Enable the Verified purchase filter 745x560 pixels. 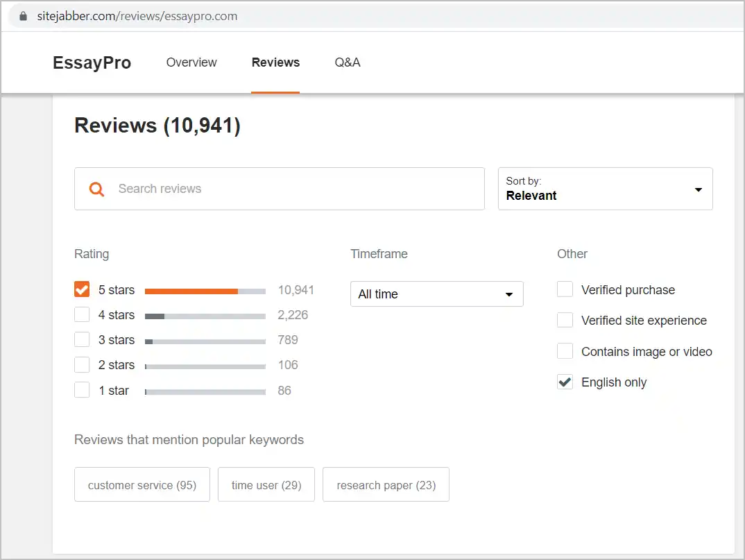click(x=565, y=289)
